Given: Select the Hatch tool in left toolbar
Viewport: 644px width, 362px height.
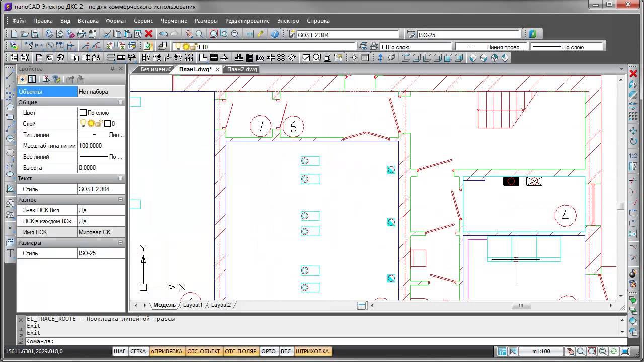Looking at the screenshot, I should pos(10,189).
